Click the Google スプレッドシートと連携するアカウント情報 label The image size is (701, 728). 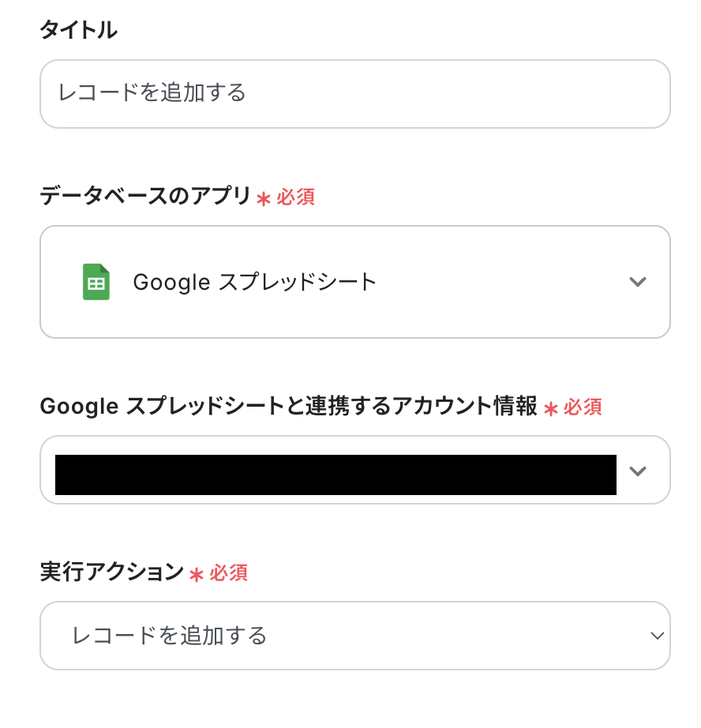pos(288,407)
